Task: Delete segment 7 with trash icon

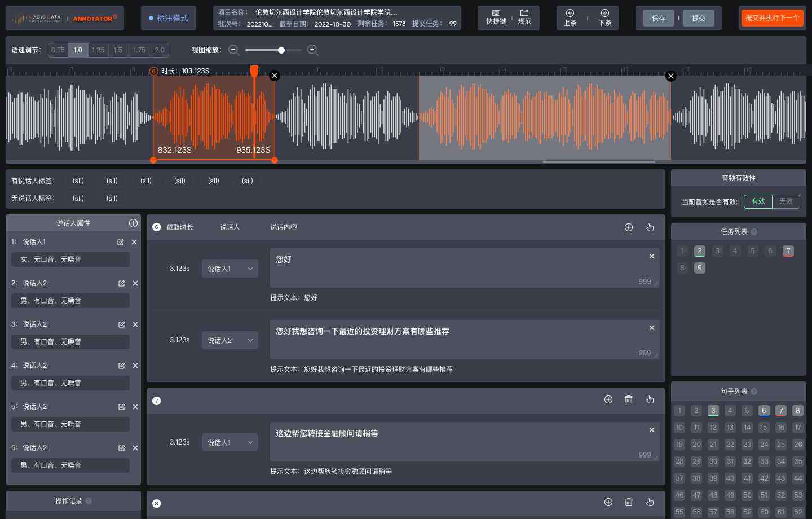Action: tap(629, 400)
